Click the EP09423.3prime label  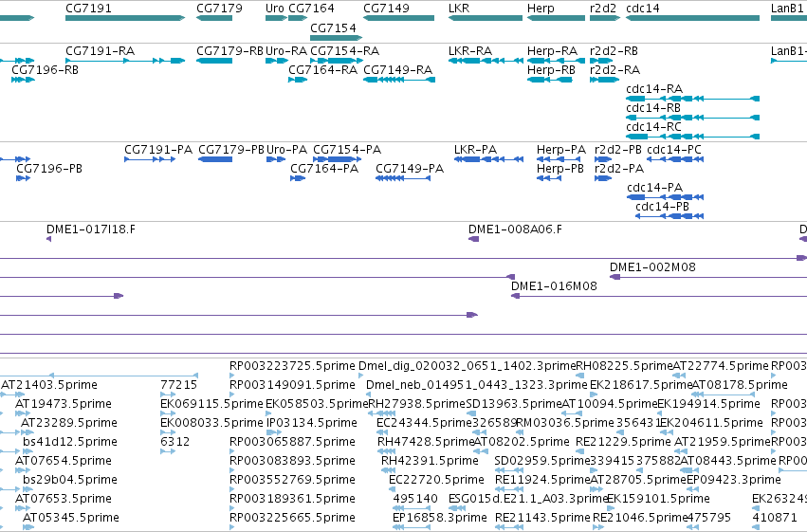[x=733, y=480]
